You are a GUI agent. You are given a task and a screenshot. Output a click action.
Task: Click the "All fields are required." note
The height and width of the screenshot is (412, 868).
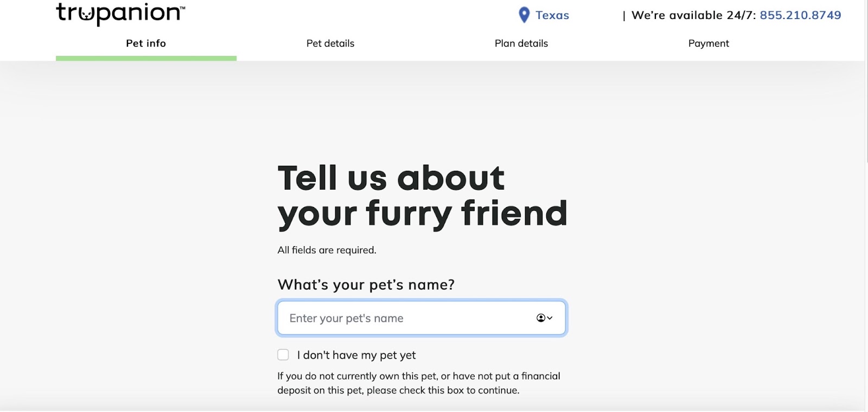coord(327,250)
